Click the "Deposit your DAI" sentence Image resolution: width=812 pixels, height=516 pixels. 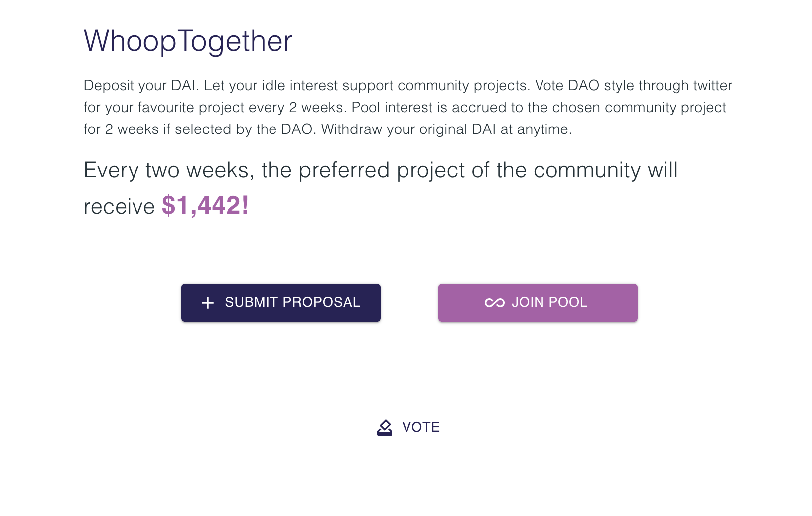point(141,85)
